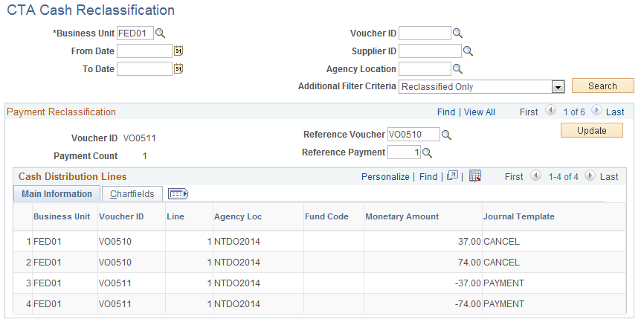This screenshot has width=644, height=325.
Task: Focus the To Date input field
Action: tap(144, 68)
